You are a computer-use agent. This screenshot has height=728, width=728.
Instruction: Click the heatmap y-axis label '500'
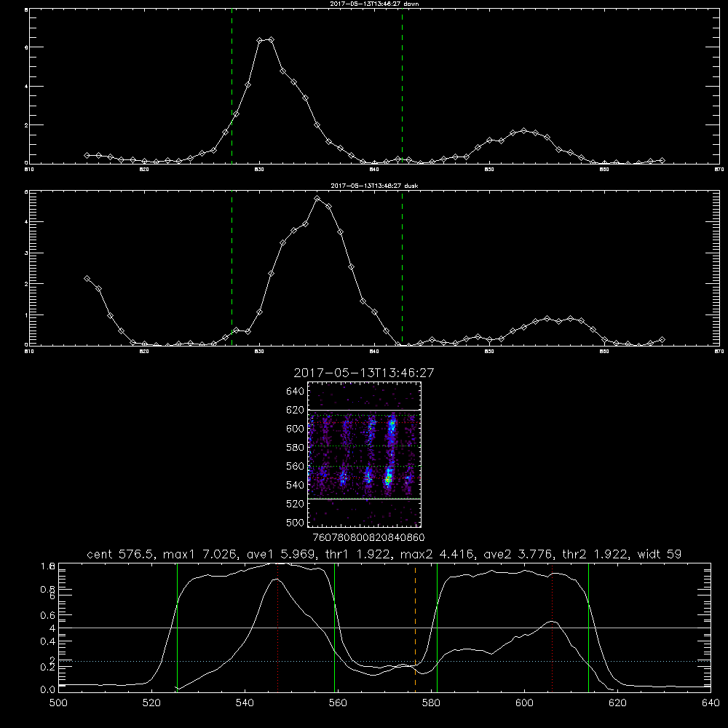[x=296, y=523]
